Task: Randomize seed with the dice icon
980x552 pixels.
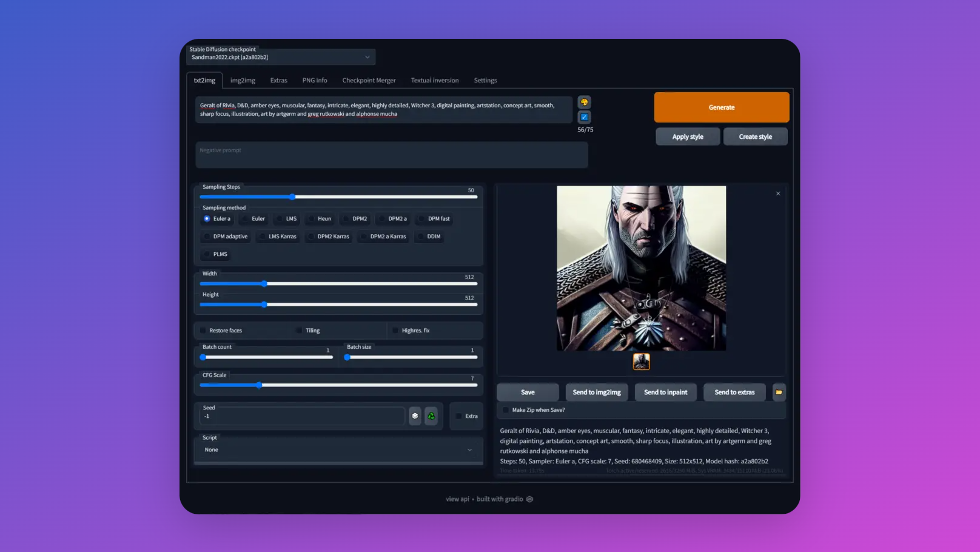Action: pos(415,416)
